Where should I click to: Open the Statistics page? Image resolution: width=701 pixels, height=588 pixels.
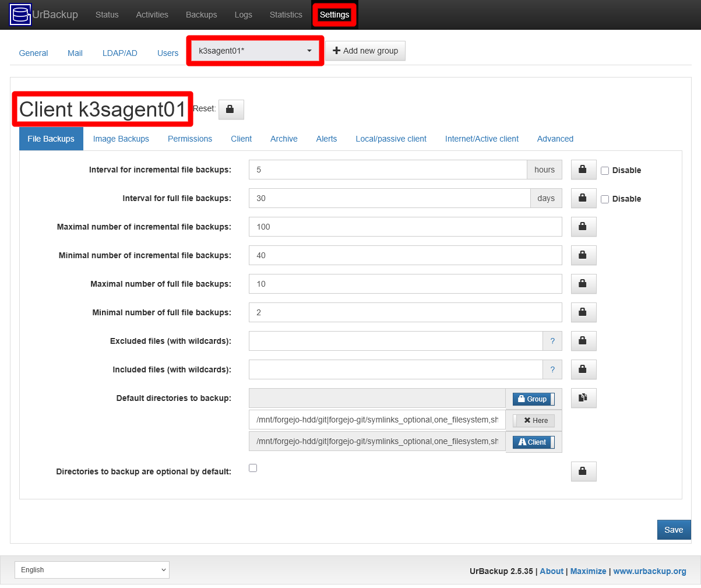(x=286, y=15)
